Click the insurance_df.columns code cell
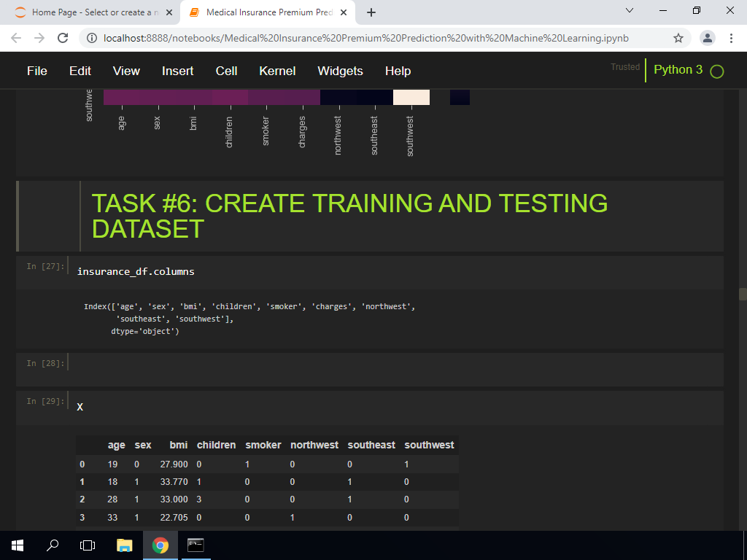Viewport: 747px width, 560px height. [x=398, y=272]
